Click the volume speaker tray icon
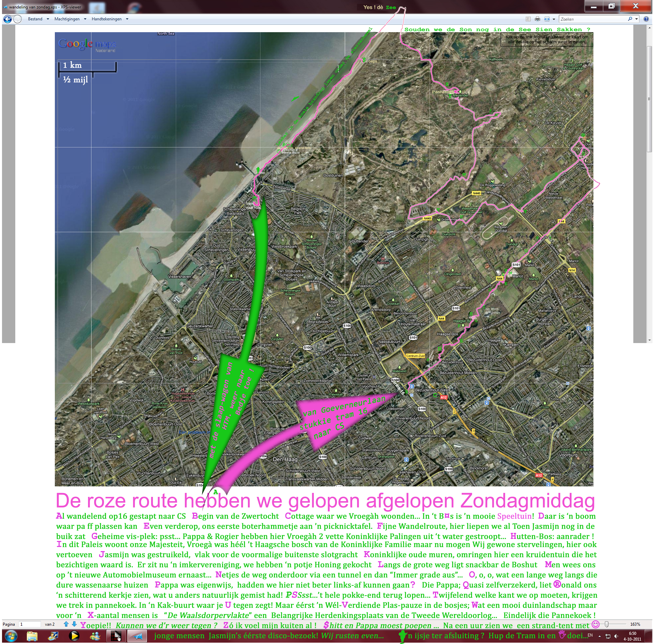Viewport: 654px width, 644px height. (616, 636)
